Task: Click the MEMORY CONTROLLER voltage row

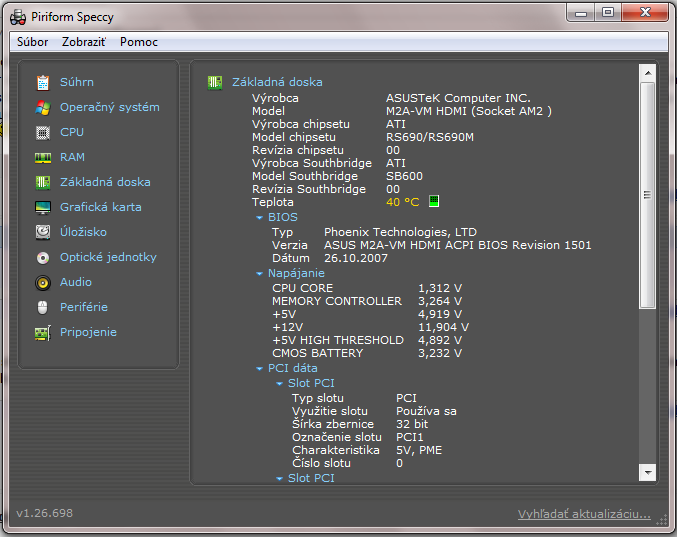Action: (367, 301)
